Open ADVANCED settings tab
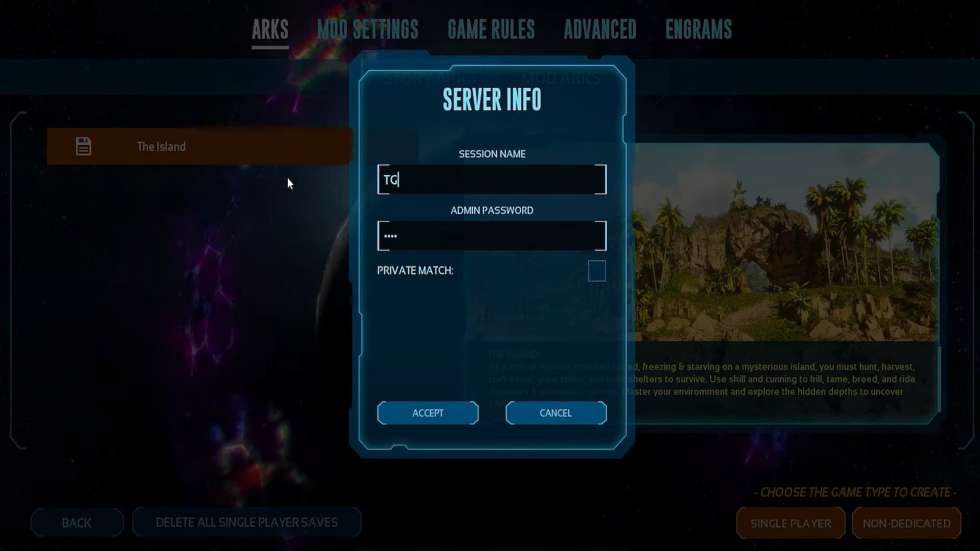 click(x=600, y=29)
